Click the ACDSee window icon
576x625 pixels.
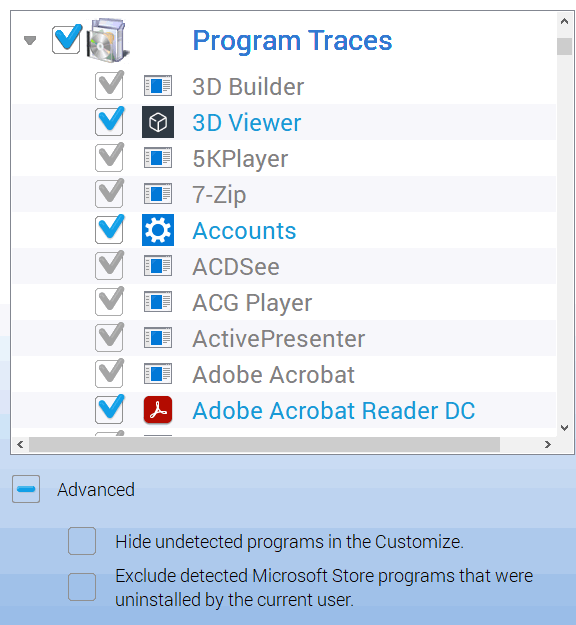[158, 266]
